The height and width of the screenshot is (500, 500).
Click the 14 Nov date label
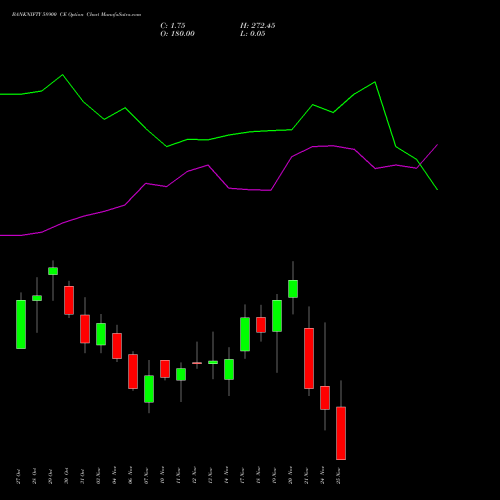point(226,476)
